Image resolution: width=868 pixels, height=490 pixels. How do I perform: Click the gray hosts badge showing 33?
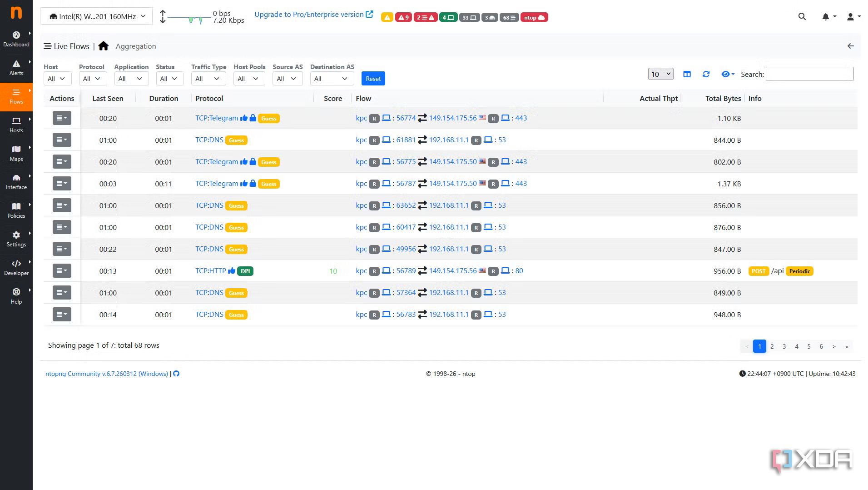click(x=470, y=17)
